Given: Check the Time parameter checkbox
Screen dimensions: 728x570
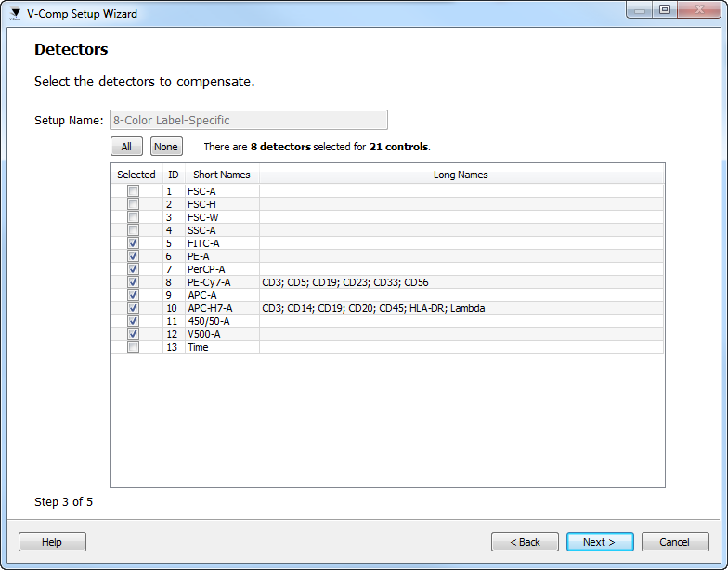Looking at the screenshot, I should pos(134,347).
